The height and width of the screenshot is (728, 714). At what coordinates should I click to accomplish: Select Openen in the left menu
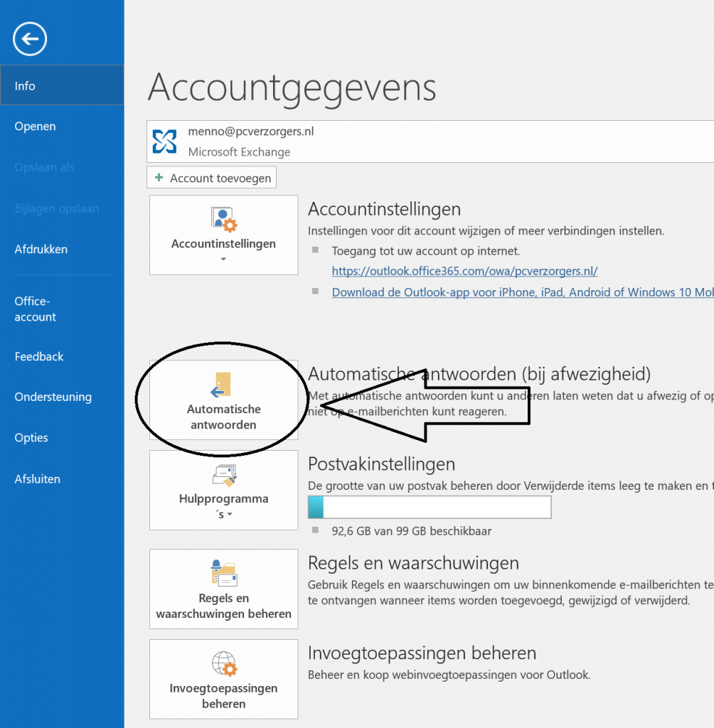coord(36,127)
